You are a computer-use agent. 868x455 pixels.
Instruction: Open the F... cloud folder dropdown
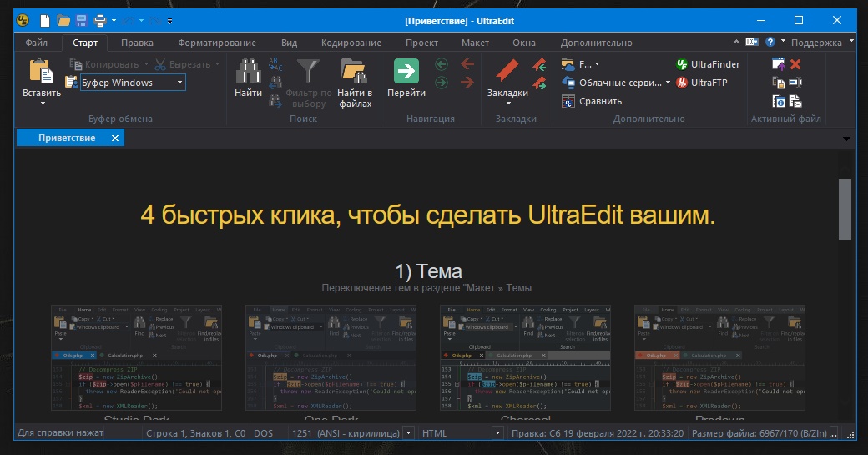point(581,64)
